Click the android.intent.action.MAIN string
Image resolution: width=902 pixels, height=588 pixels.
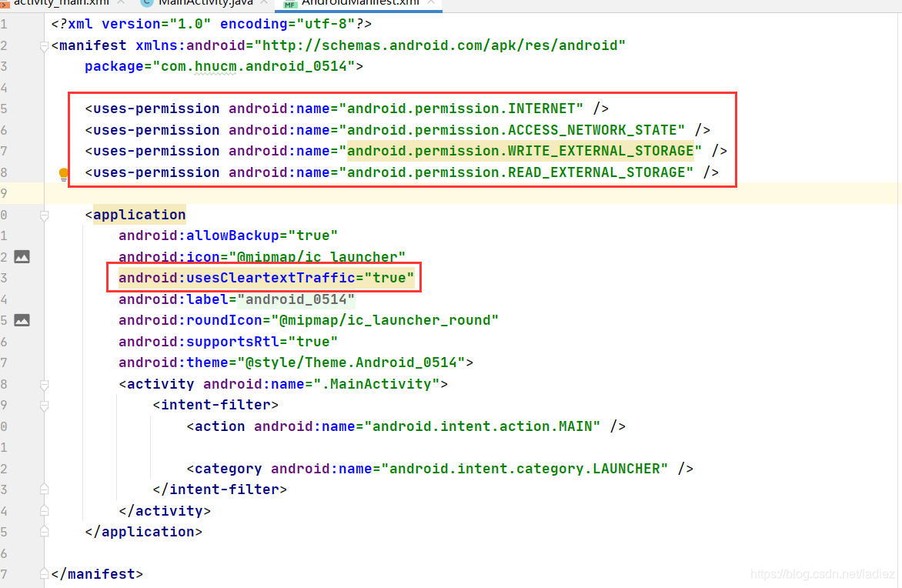point(482,426)
